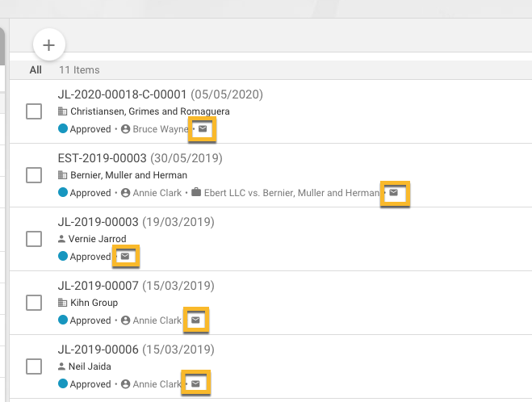
Task: Click blue status dot in JL-2019-00006 row
Action: point(63,383)
